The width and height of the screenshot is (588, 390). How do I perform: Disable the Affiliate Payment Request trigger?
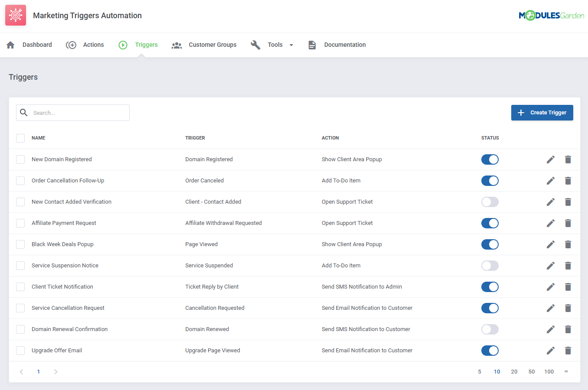[x=490, y=223]
